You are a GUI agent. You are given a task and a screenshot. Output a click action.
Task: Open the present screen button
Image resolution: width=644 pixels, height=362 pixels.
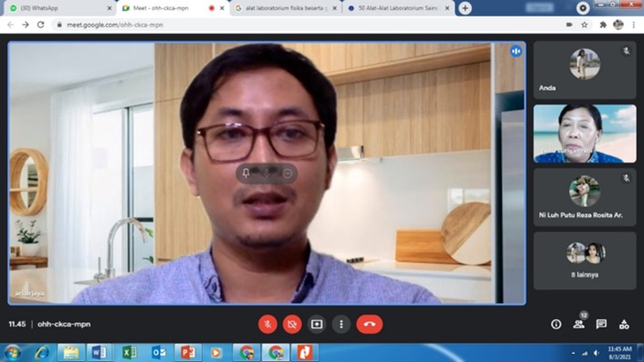pyautogui.click(x=317, y=324)
